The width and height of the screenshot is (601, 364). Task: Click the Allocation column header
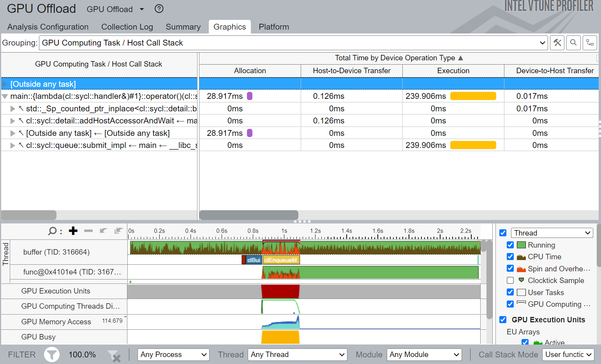tap(250, 71)
